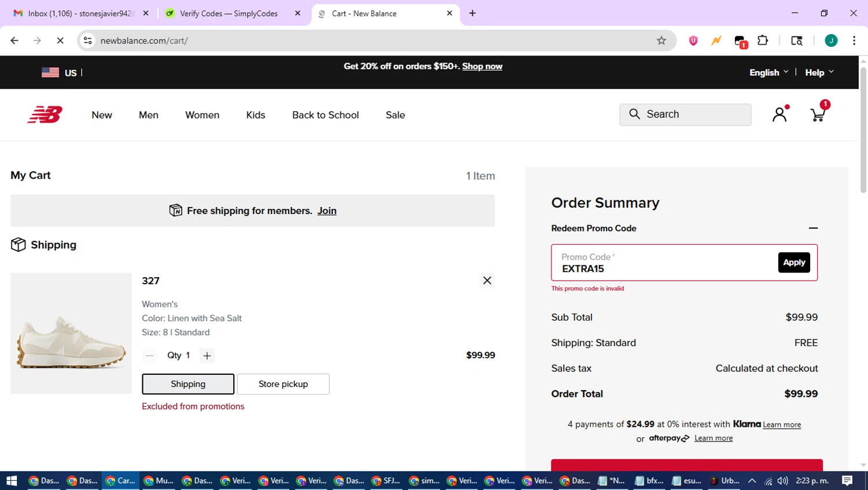Screen dimensions: 868x490
Task: Bookmark this page with star icon
Action: (661, 40)
